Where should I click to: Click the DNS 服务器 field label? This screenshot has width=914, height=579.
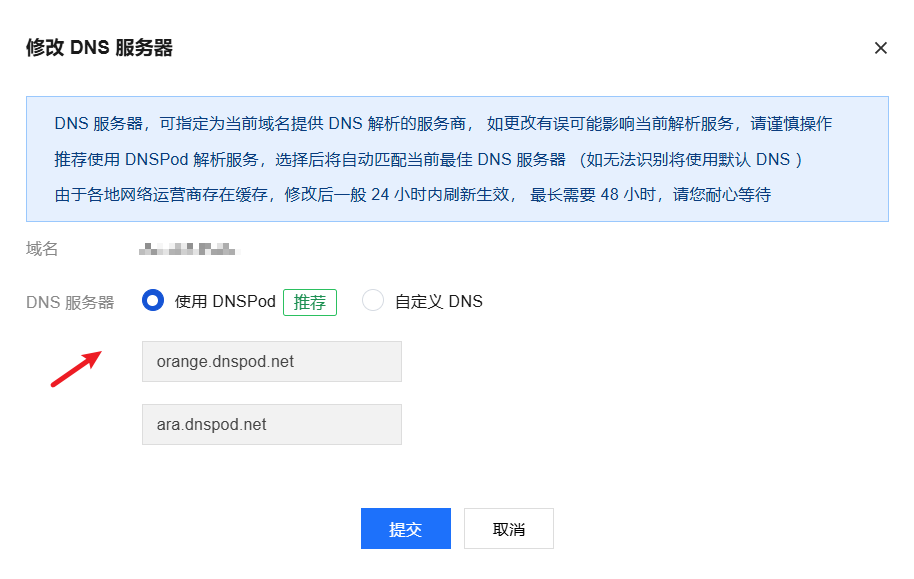pyautogui.click(x=70, y=302)
